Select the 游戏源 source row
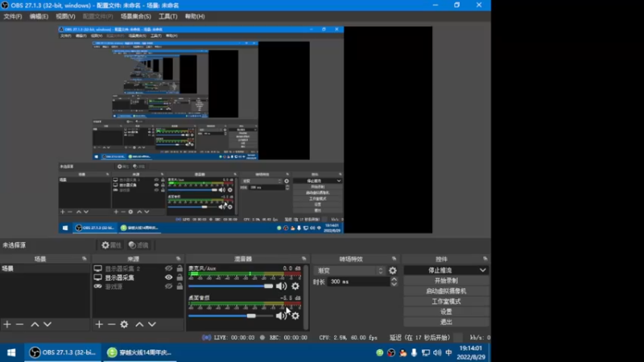 pyautogui.click(x=138, y=286)
